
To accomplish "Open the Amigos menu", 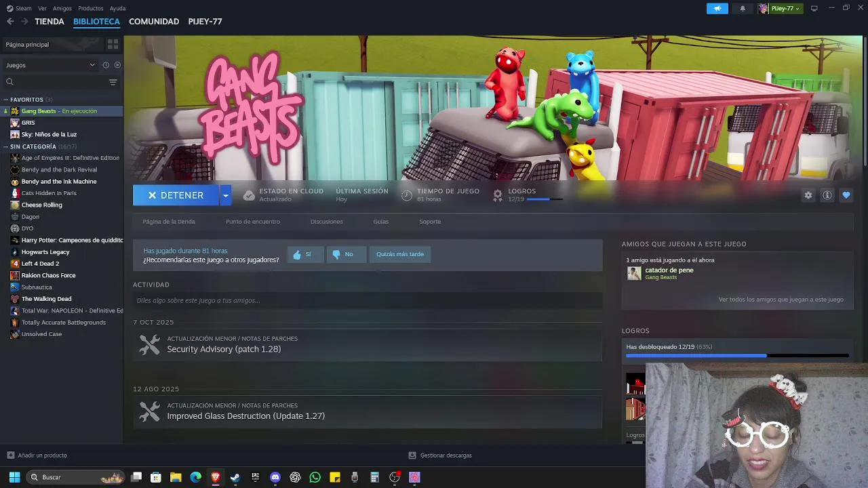I will pos(62,8).
